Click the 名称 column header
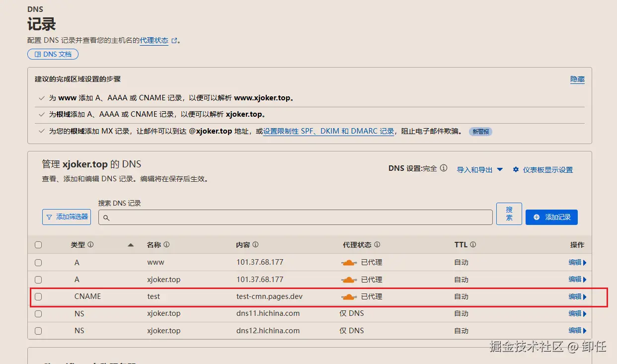 coord(154,245)
